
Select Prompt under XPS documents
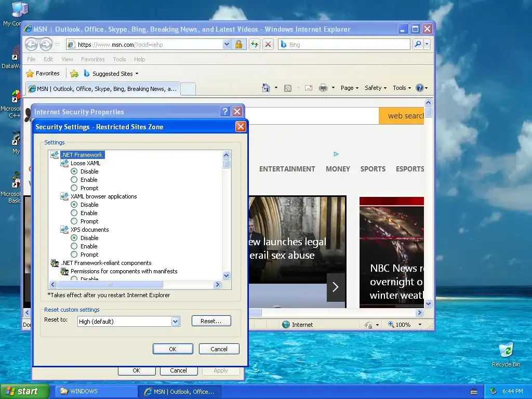74,255
